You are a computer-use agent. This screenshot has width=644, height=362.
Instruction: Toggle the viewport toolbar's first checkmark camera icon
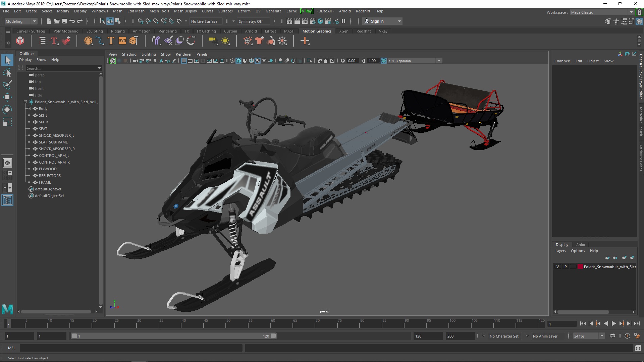point(113,61)
